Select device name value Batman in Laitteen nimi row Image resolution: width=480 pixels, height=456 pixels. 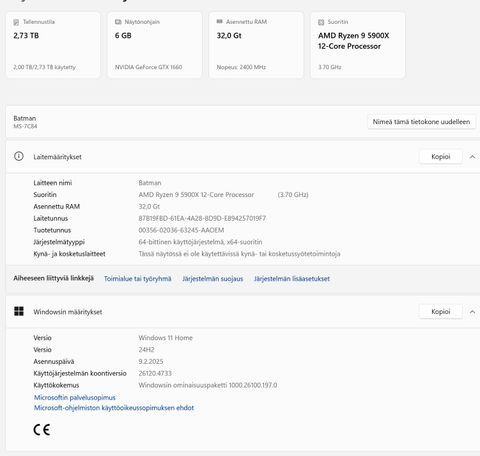(150, 183)
